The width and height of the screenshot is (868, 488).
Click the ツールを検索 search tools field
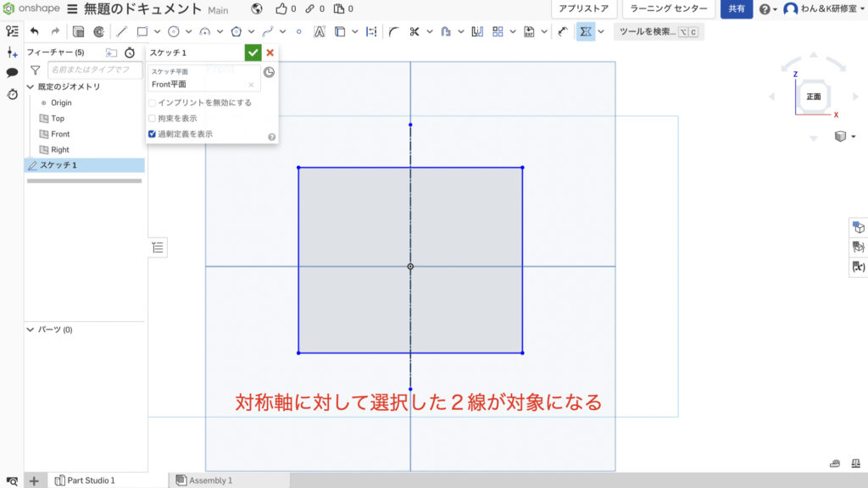(658, 31)
